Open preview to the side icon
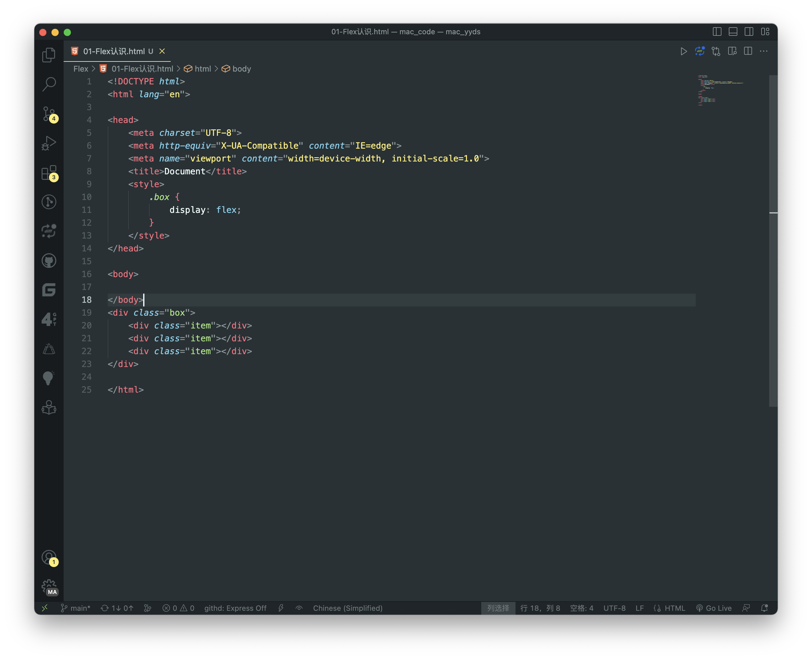The height and width of the screenshot is (660, 812). coord(732,51)
